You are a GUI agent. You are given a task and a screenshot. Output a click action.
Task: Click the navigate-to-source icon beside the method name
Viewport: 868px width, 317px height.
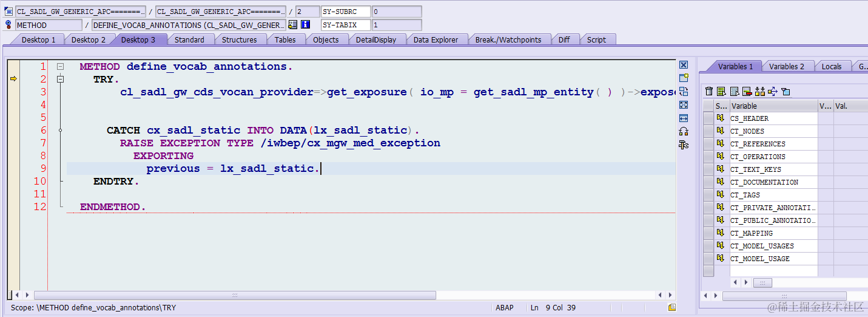click(293, 25)
